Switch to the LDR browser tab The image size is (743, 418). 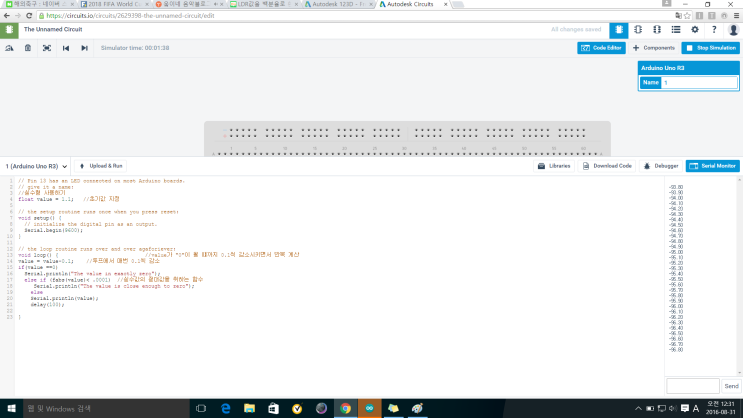[263, 4]
